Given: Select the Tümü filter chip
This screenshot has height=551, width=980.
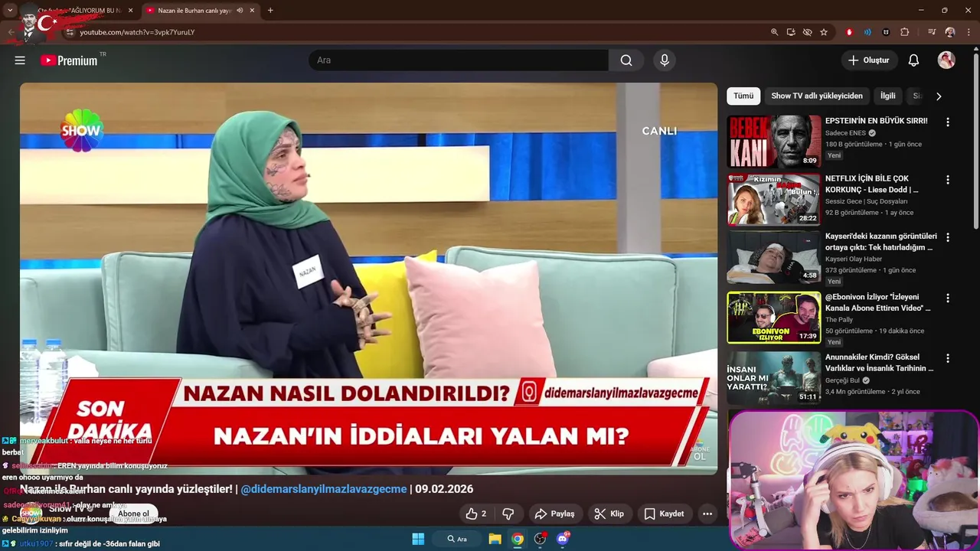Looking at the screenshot, I should pos(743,96).
